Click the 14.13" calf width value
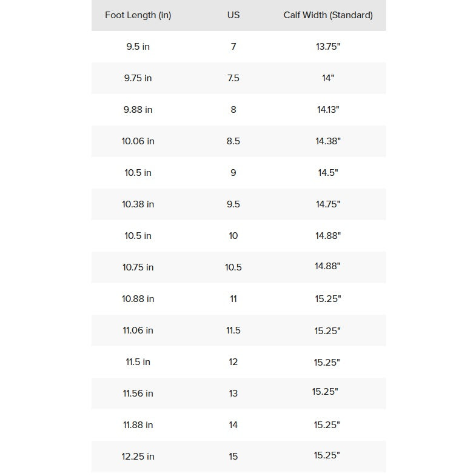This screenshot has width=476, height=476. click(328, 110)
